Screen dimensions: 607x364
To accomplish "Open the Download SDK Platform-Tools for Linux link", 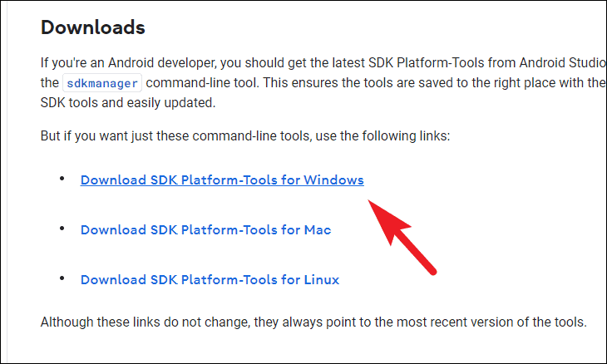I will coord(210,280).
